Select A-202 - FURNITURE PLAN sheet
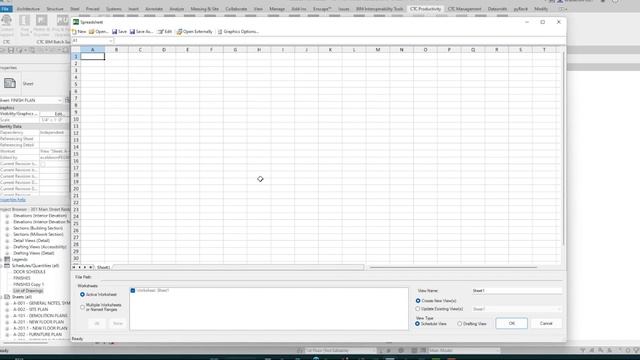Image resolution: width=640 pixels, height=360 pixels. click(38, 334)
